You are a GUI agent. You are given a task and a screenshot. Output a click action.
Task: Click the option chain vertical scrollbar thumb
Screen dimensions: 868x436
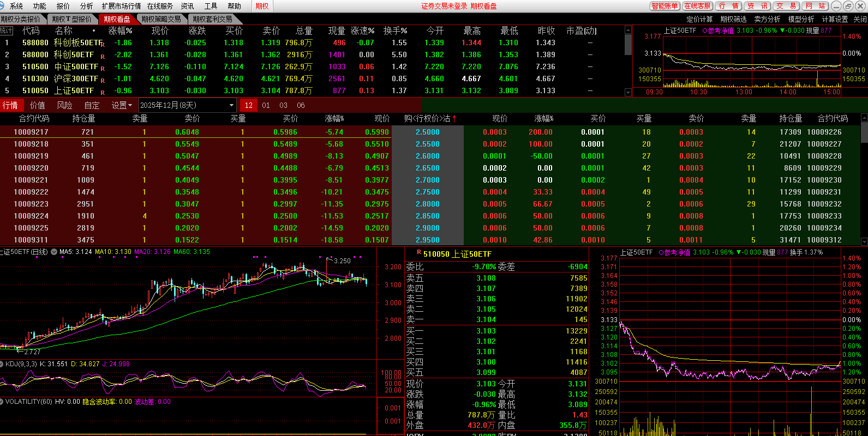click(864, 132)
